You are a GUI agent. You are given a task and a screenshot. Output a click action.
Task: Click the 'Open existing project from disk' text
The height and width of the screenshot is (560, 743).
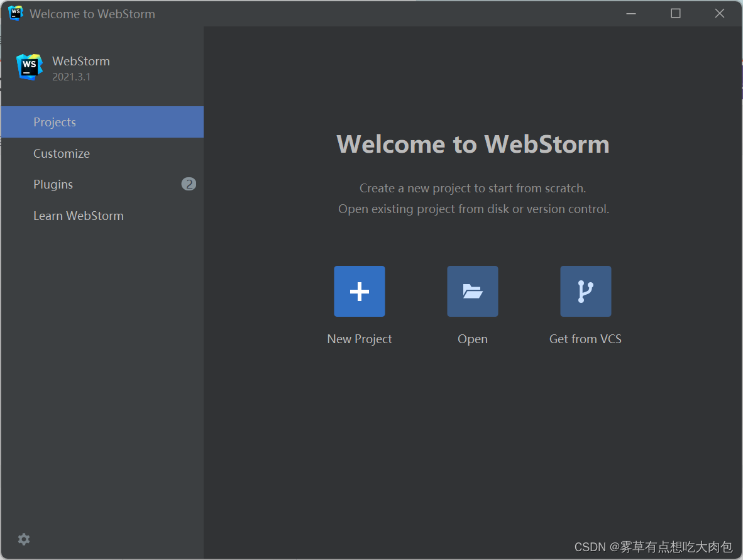click(x=474, y=209)
